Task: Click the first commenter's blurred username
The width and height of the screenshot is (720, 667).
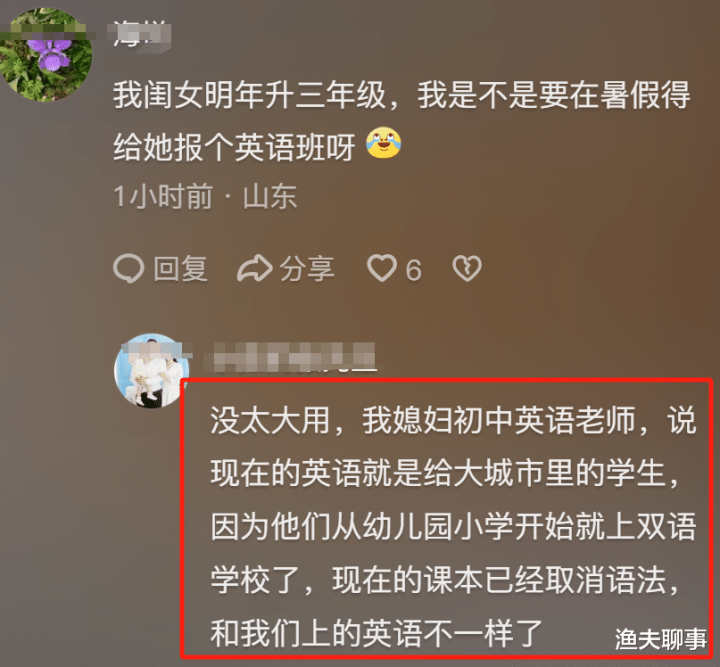Action: (140, 34)
